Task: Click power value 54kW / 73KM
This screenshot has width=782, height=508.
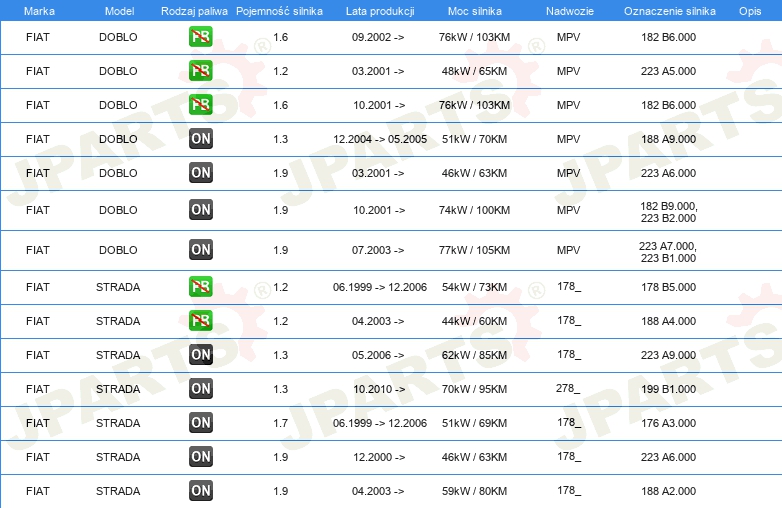Action: (x=474, y=287)
